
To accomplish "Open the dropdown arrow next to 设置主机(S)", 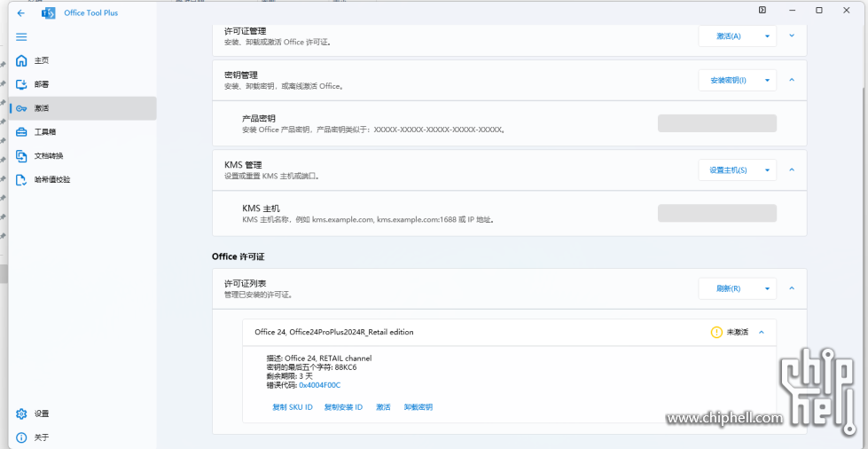I will click(x=767, y=170).
